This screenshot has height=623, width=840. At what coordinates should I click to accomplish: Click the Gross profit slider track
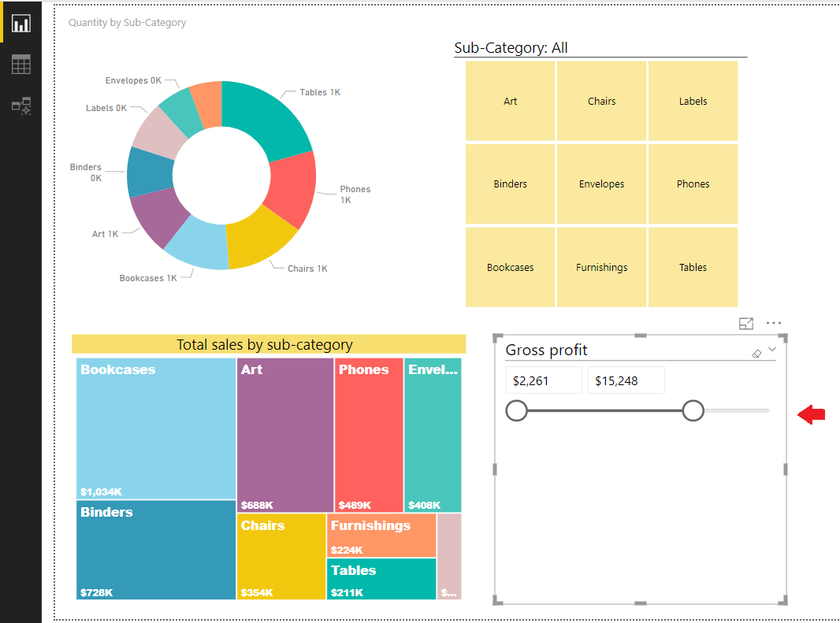click(637, 411)
